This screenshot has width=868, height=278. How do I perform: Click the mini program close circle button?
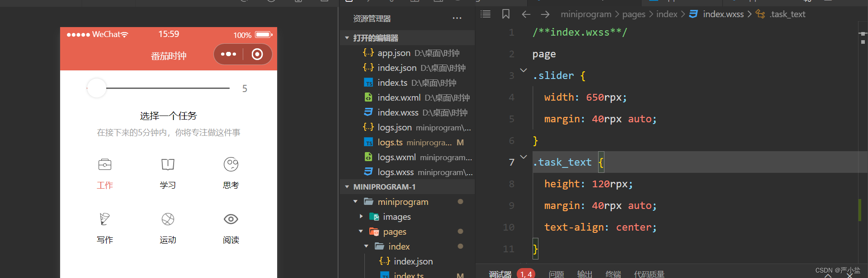[x=257, y=54]
